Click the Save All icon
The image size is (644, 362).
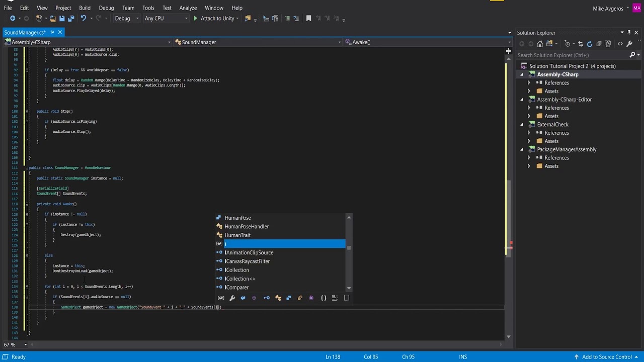(71, 18)
